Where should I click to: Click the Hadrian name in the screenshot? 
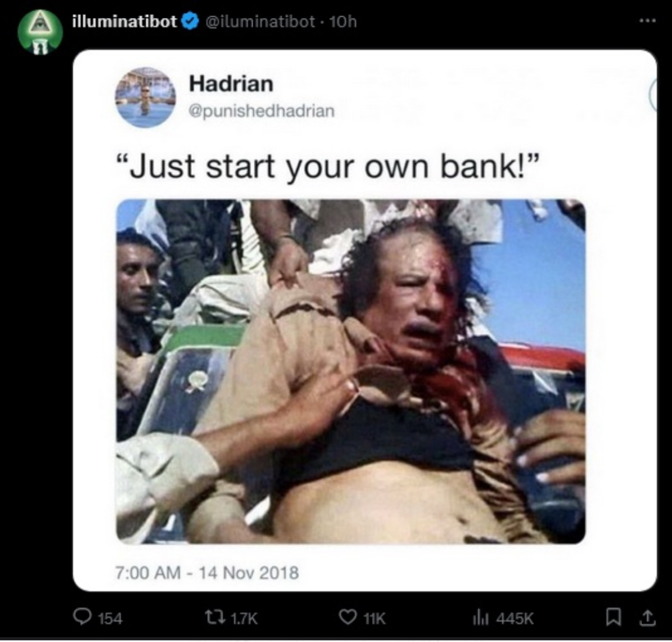[231, 84]
